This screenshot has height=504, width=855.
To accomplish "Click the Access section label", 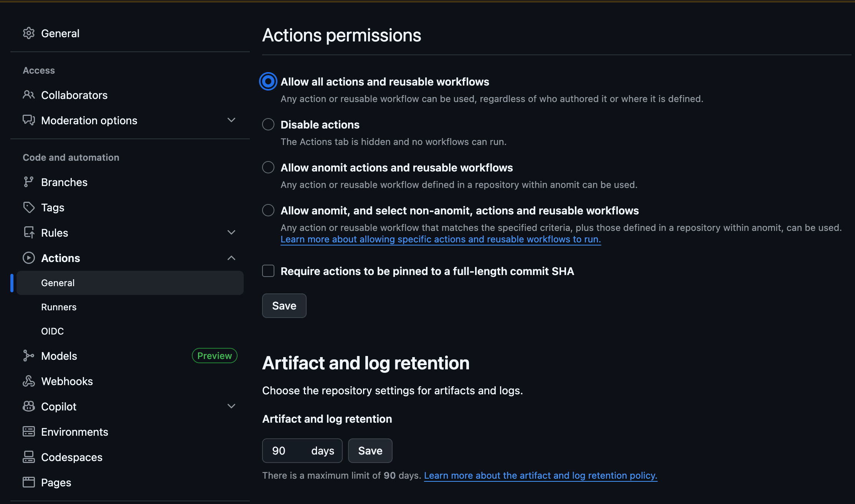I will [x=39, y=70].
